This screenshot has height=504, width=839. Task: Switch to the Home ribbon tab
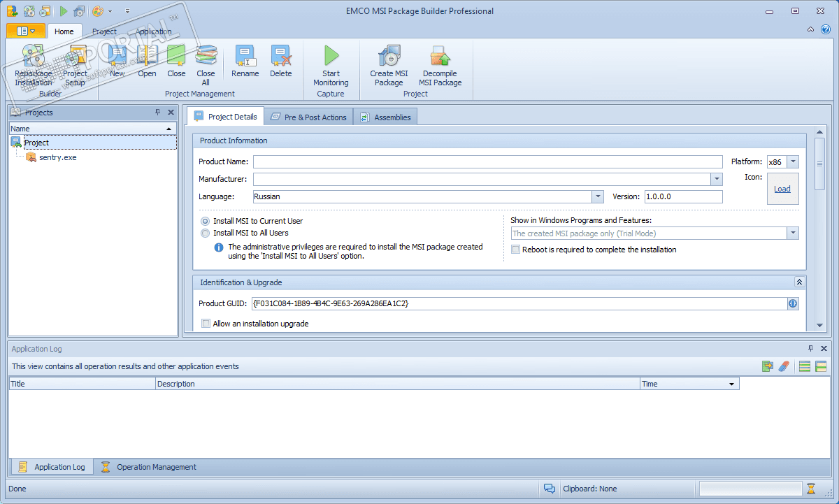64,31
